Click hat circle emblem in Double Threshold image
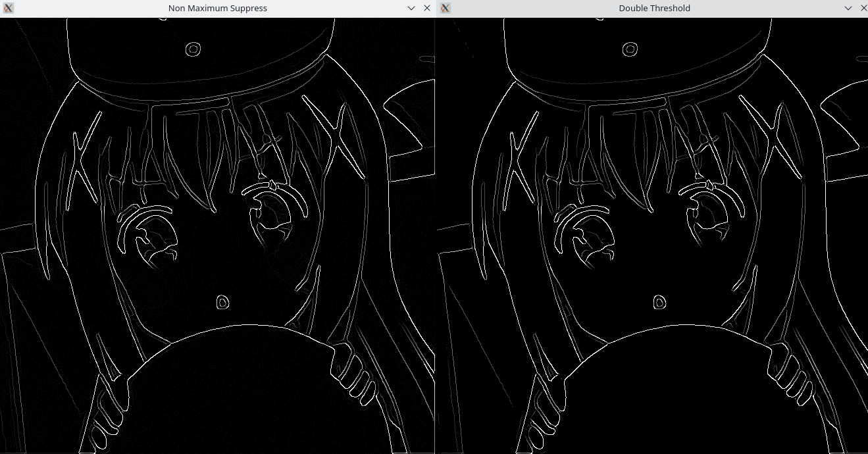This screenshot has height=454, width=868. coord(630,49)
